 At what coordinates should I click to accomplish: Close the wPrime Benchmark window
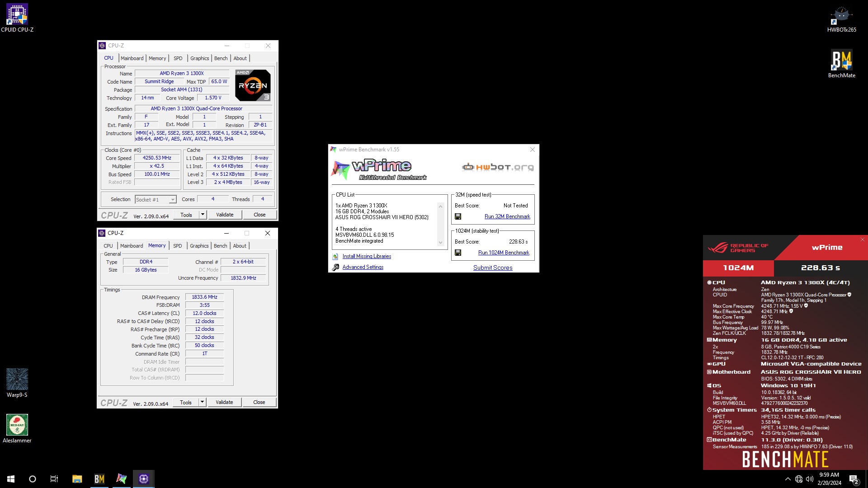pos(532,150)
